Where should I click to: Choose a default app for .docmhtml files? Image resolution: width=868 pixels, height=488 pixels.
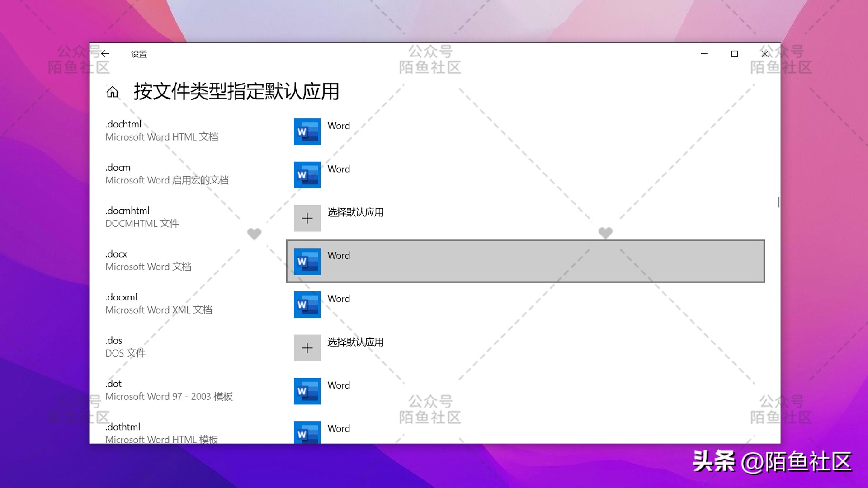tap(355, 212)
